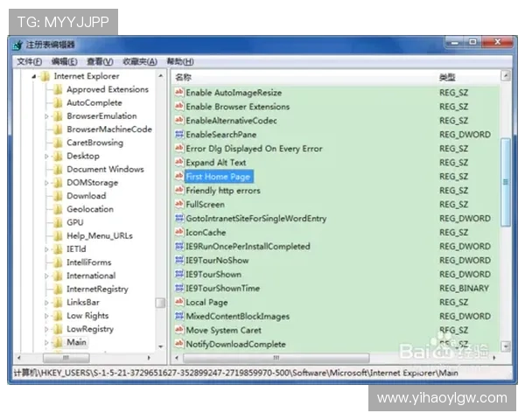The height and width of the screenshot is (420, 525).
Task: Select the Local Page value entry
Action: [206, 303]
